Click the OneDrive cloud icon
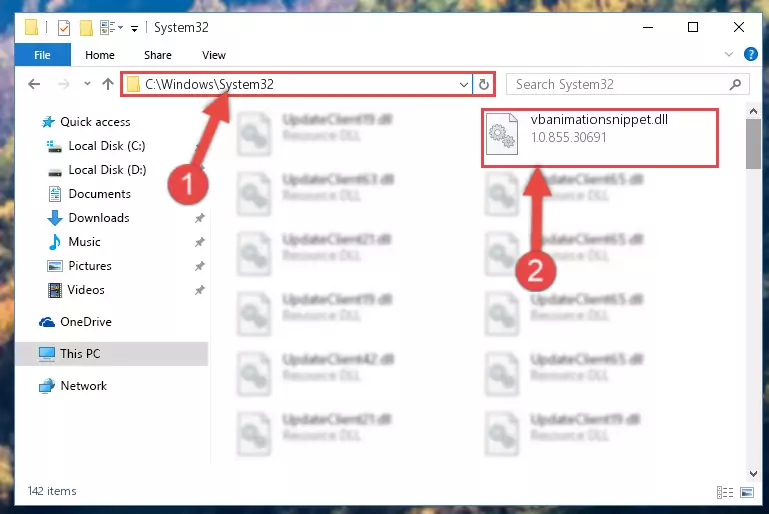This screenshot has height=514, width=769. pyautogui.click(x=47, y=322)
